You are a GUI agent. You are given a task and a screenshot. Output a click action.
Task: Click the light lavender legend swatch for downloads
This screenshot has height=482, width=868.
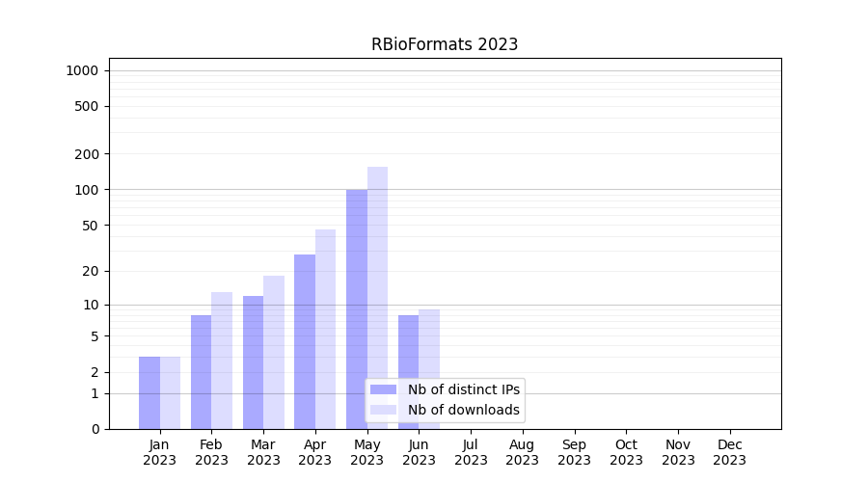coord(383,410)
